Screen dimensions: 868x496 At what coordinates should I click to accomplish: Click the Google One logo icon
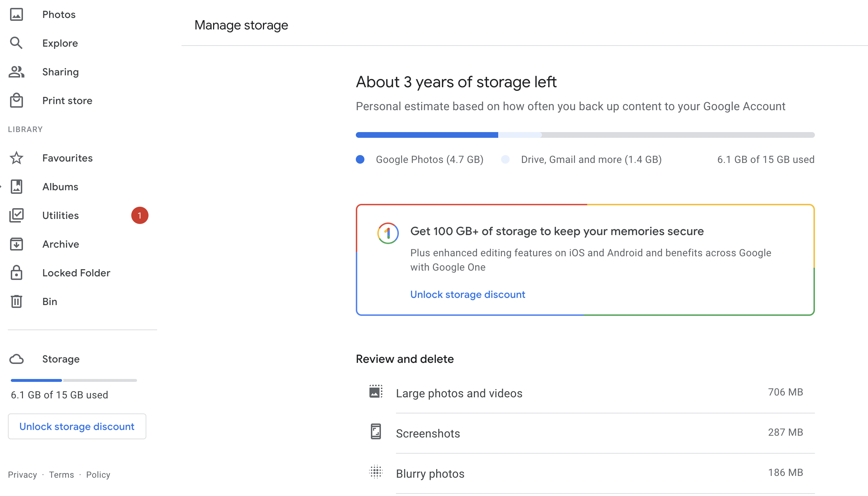[388, 233]
